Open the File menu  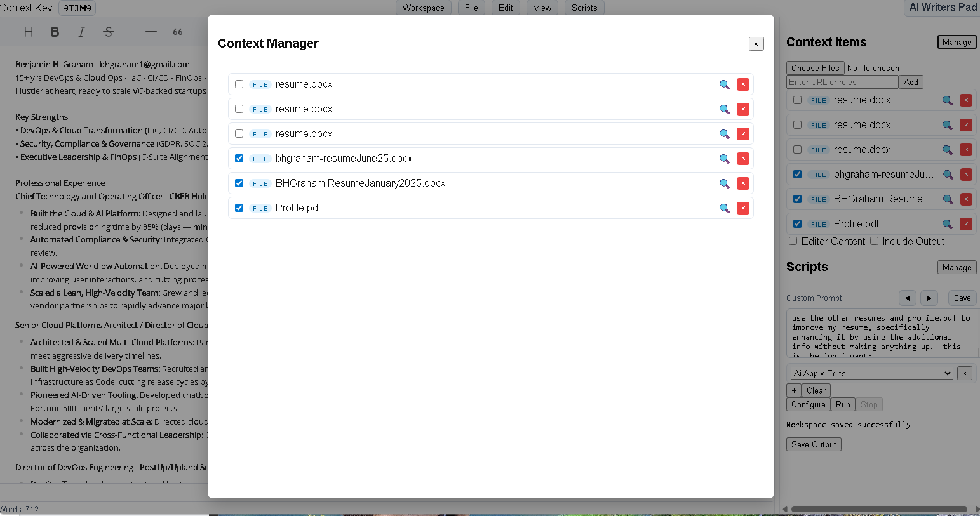pyautogui.click(x=471, y=8)
